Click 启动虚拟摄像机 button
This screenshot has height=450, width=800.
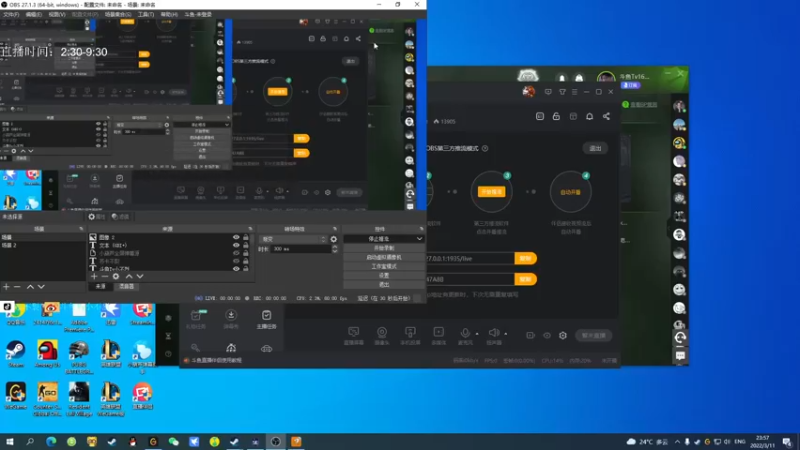tap(384, 257)
